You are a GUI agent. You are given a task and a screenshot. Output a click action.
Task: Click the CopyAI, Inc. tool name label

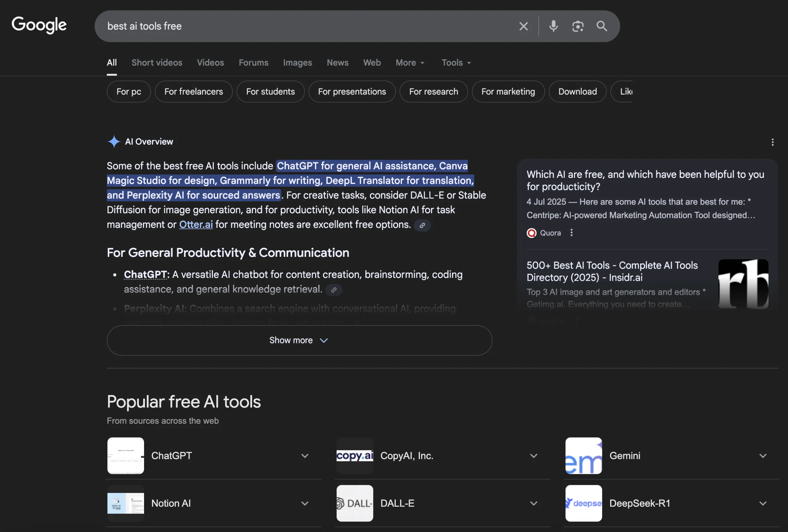(x=407, y=456)
